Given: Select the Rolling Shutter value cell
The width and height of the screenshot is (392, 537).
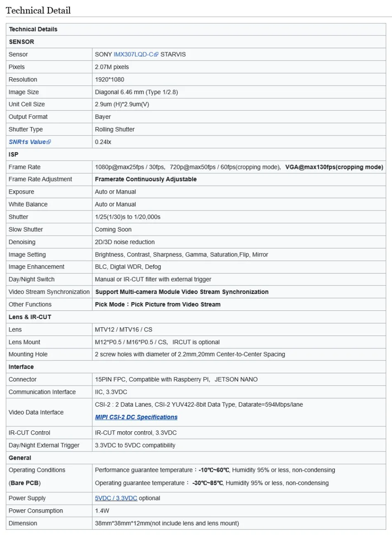Looking at the screenshot, I should [x=115, y=129].
